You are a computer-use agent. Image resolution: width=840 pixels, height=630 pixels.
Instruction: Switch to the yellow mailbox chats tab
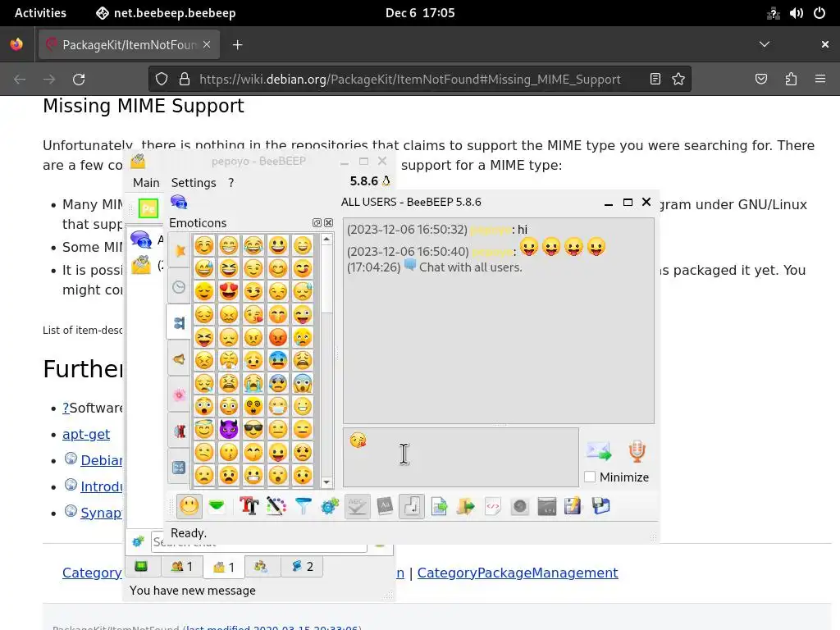pyautogui.click(x=224, y=567)
